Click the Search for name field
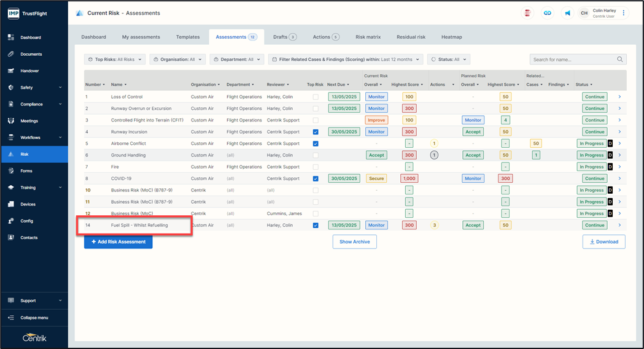Screen dimensions: 644x349 tap(573, 59)
